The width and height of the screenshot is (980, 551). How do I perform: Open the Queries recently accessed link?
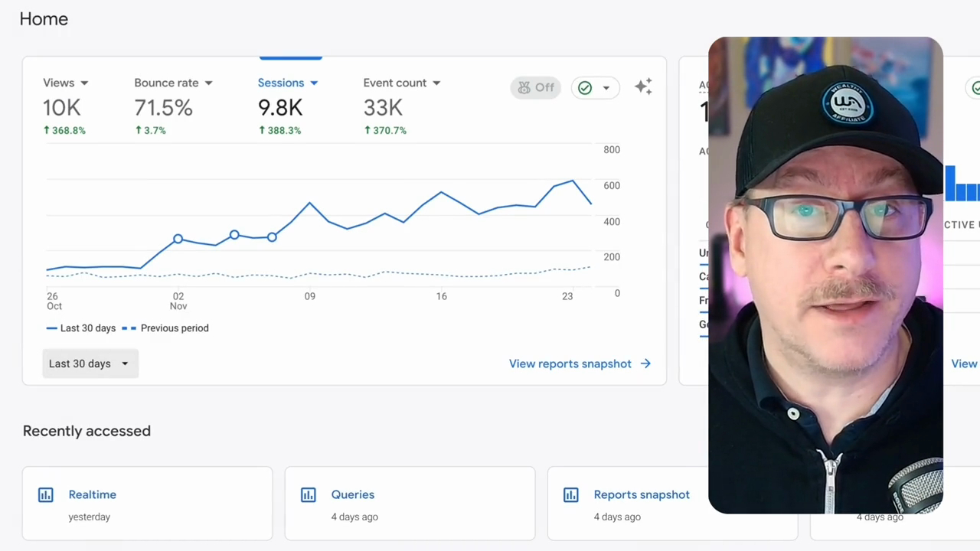tap(353, 494)
